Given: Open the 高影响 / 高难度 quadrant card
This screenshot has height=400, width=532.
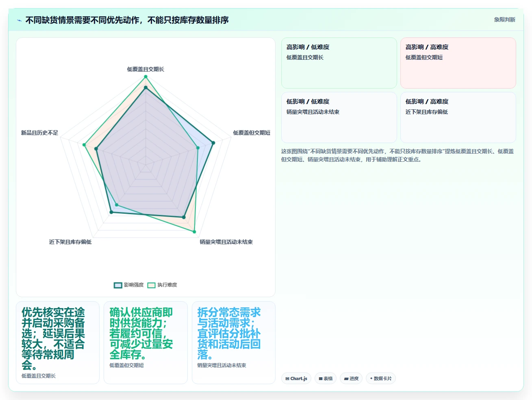Looking at the screenshot, I should coord(458,63).
